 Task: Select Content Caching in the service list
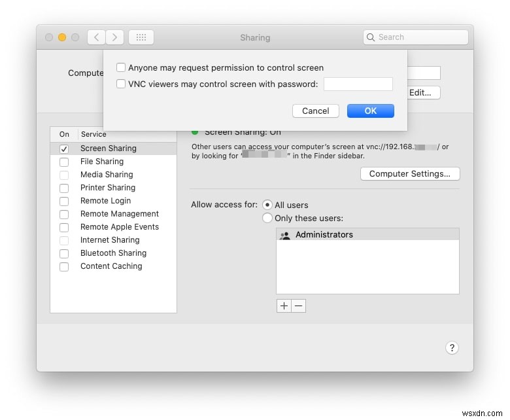[114, 266]
